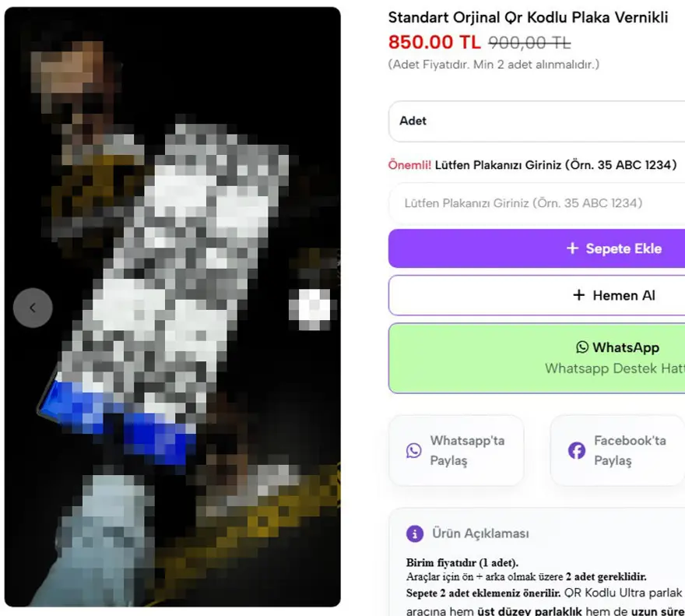Add product to cart with Sepete Ekle
The image size is (685, 616).
[536, 248]
